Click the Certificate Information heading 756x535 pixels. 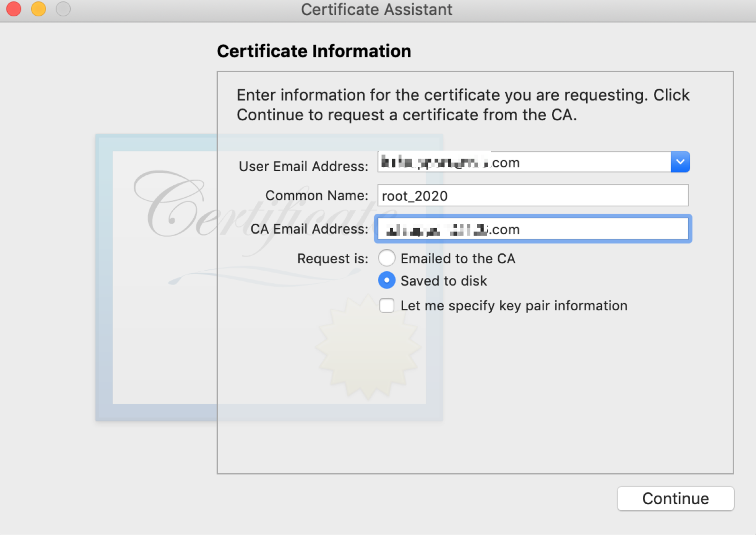coord(314,51)
